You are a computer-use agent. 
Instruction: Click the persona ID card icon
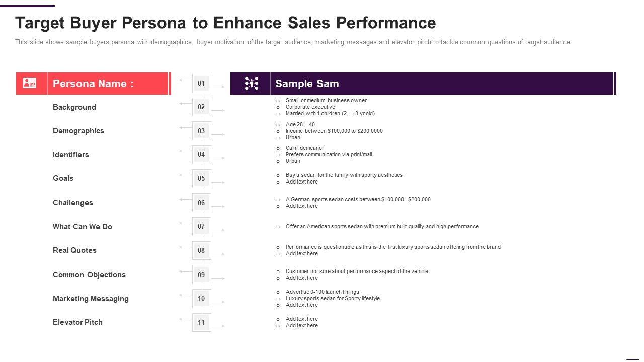[x=30, y=83]
